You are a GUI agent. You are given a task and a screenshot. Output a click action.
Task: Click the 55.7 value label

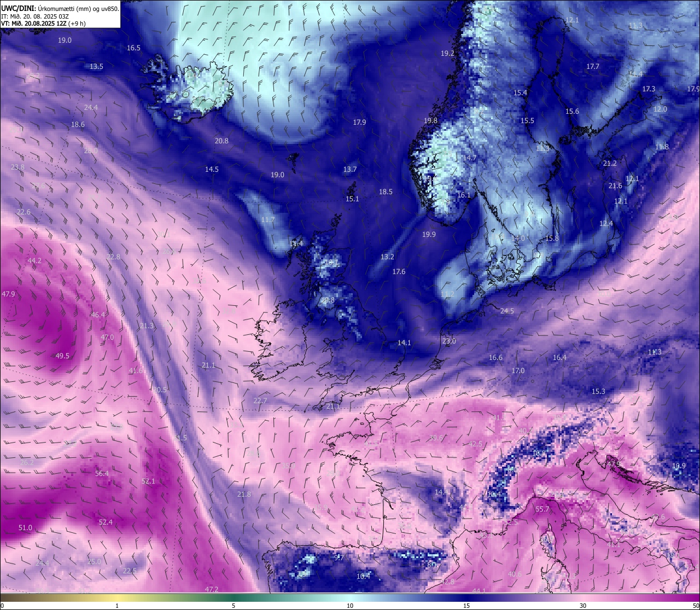point(542,509)
